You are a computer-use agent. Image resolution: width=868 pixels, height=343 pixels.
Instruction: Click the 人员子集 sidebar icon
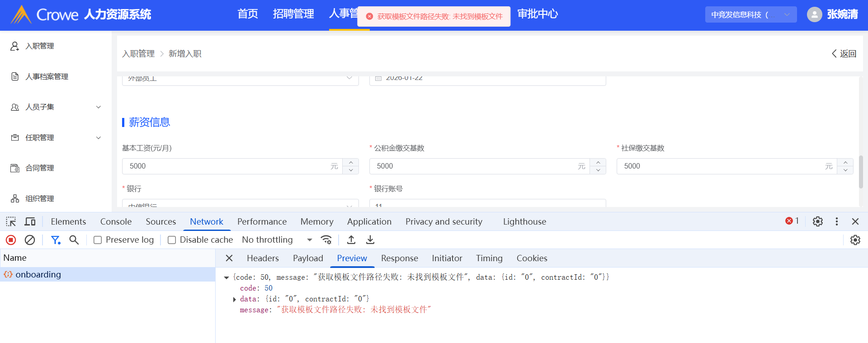[x=15, y=107]
